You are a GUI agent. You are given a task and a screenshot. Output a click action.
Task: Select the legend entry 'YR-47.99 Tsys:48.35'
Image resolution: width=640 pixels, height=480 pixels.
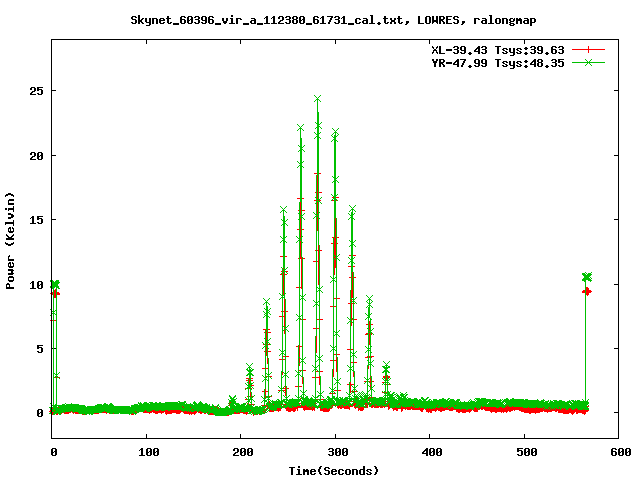(498, 63)
